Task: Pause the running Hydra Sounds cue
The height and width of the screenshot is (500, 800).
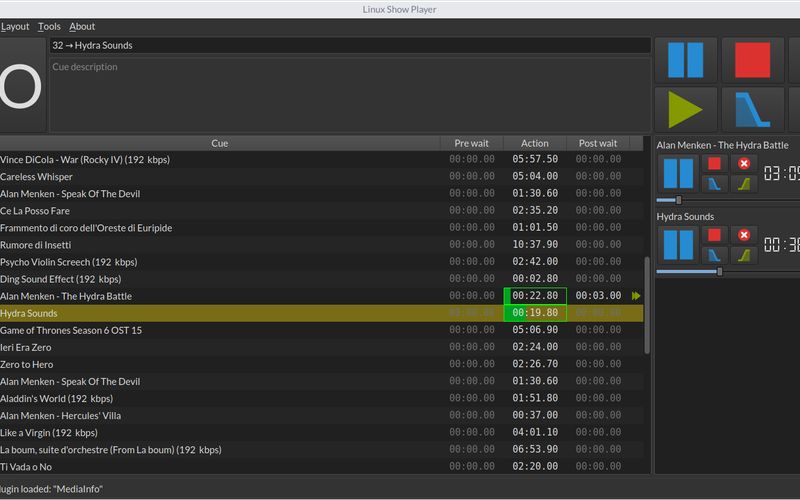Action: (678, 245)
